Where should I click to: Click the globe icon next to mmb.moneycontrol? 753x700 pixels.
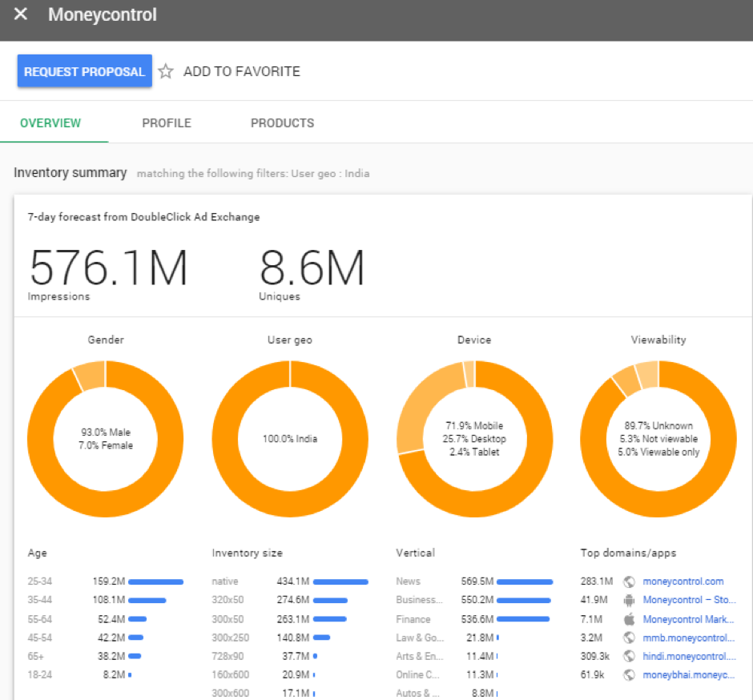tap(630, 637)
